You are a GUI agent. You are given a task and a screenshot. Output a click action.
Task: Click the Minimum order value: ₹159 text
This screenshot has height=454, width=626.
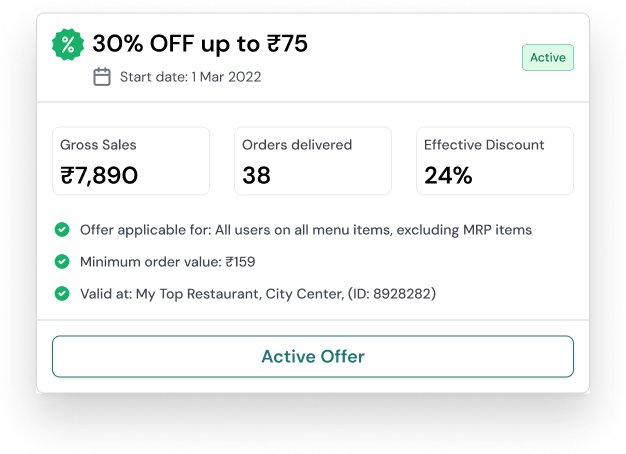point(166,262)
